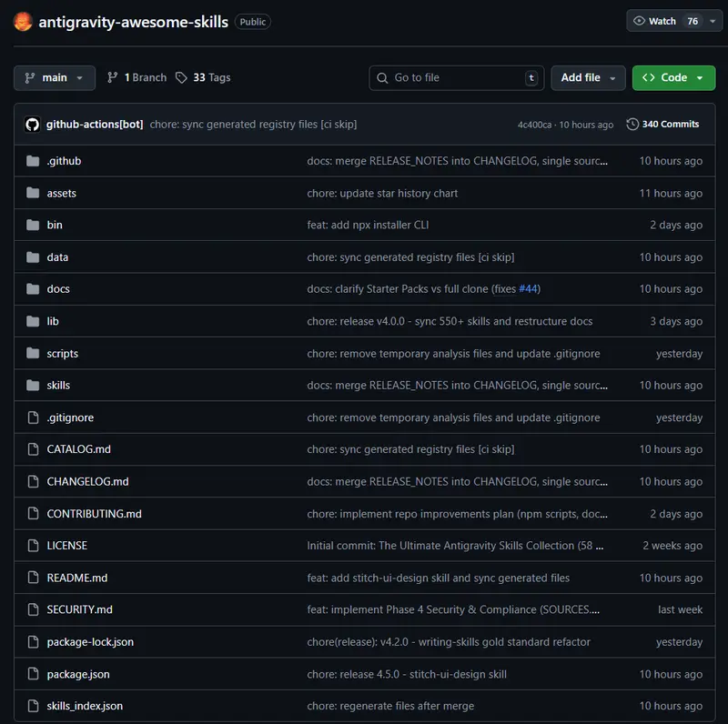This screenshot has width=728, height=724.
Task: Open README.md file
Action: click(x=77, y=578)
